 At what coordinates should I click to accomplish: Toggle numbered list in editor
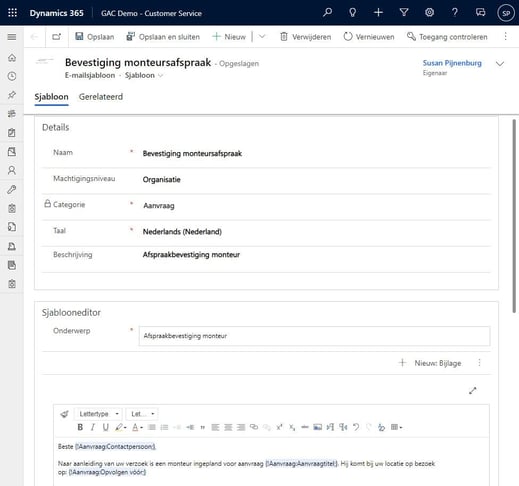(x=152, y=427)
